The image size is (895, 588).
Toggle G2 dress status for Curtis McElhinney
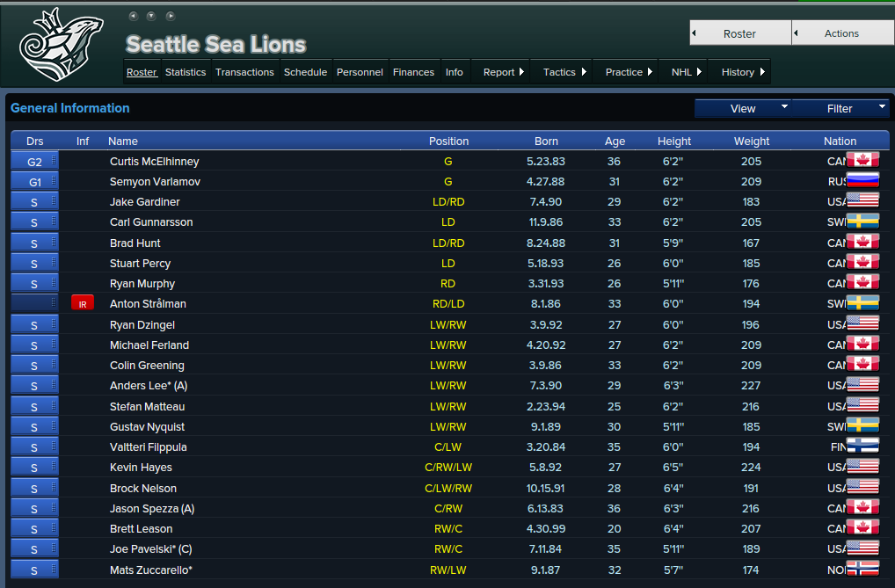point(34,161)
